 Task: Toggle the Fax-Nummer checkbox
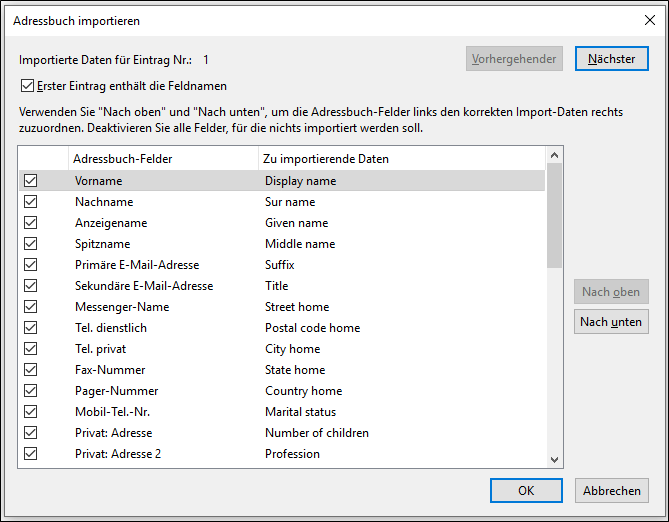[30, 370]
